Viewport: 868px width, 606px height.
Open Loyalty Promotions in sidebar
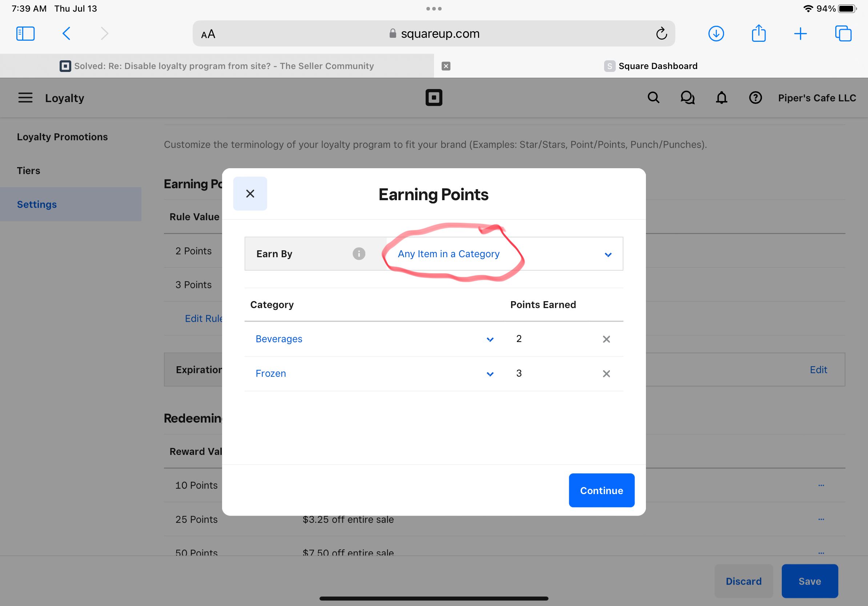[x=63, y=137]
